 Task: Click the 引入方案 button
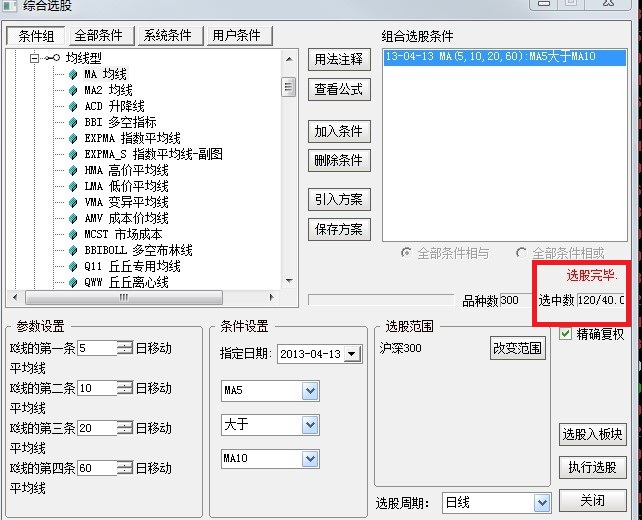[339, 199]
